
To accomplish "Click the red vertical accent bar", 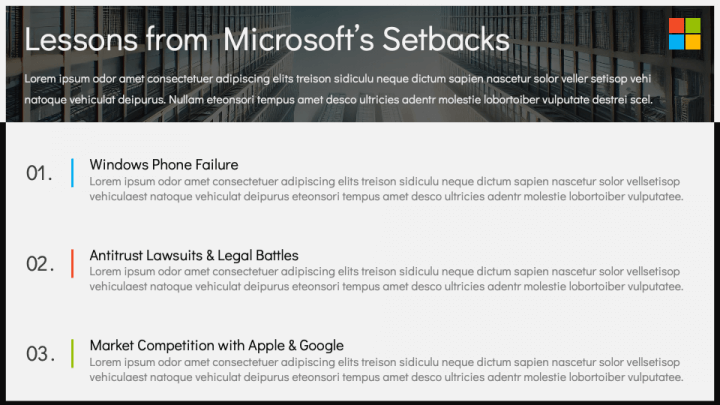I will pyautogui.click(x=72, y=264).
